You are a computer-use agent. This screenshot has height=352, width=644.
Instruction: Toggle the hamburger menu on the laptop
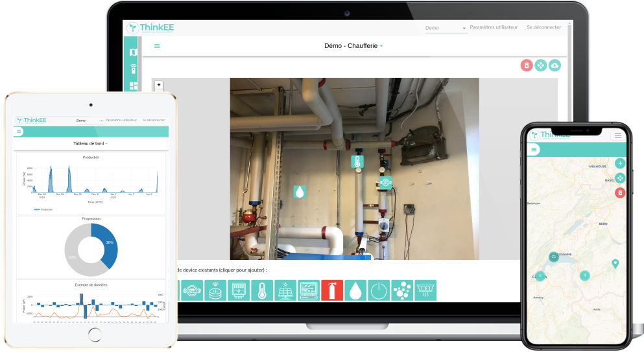pyautogui.click(x=157, y=46)
